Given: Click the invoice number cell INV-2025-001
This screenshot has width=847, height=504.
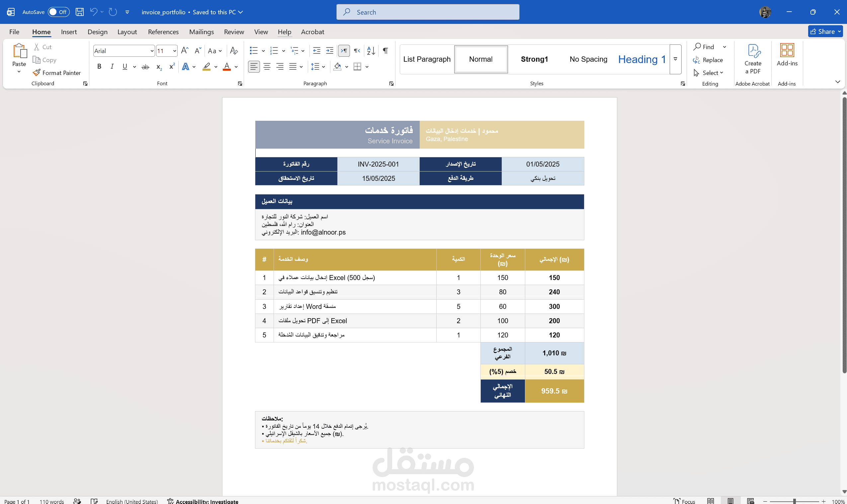Looking at the screenshot, I should 378,164.
